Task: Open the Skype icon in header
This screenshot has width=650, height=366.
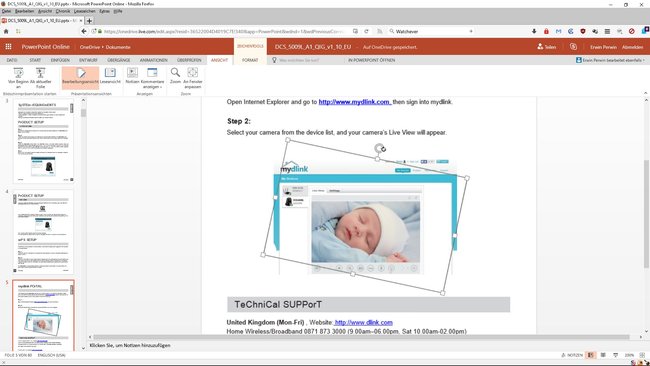Action: [573, 47]
